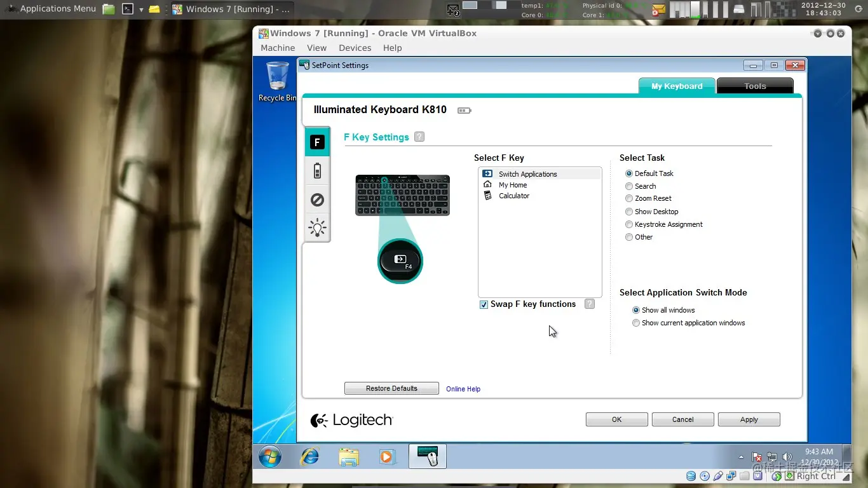The width and height of the screenshot is (868, 488).
Task: Click Cancel in SetPoint Settings
Action: pos(682,419)
